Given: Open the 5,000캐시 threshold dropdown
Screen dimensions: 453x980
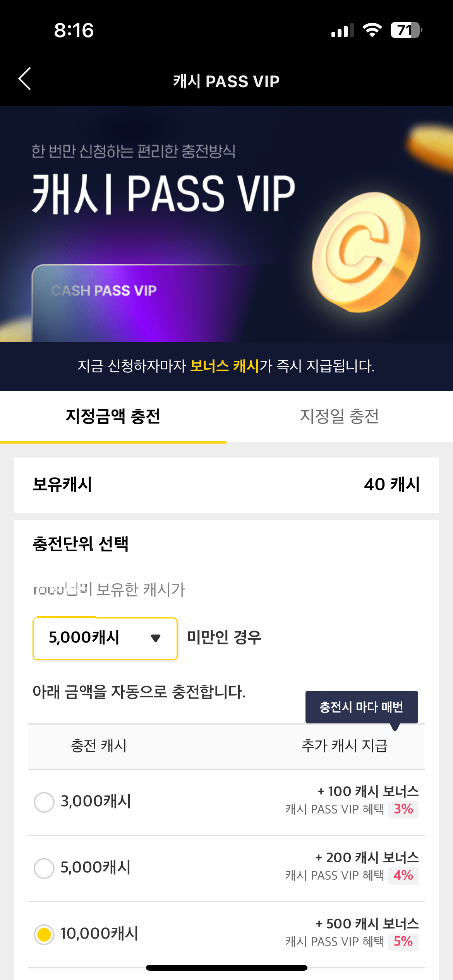Looking at the screenshot, I should pyautogui.click(x=105, y=638).
